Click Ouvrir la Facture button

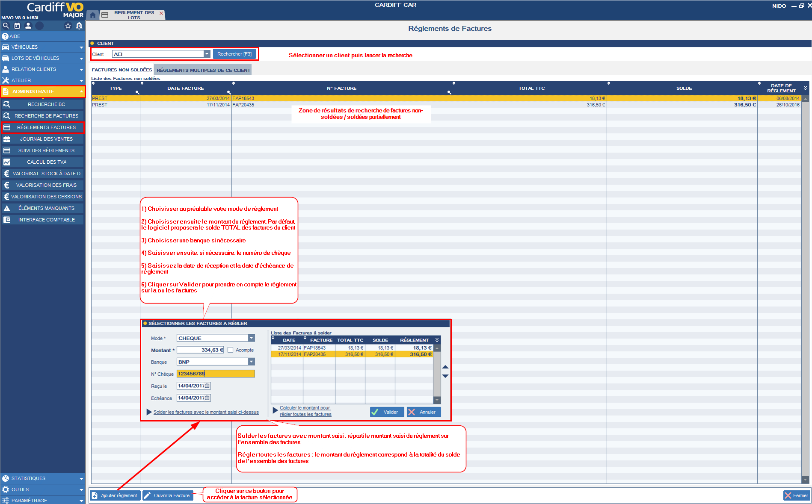168,495
